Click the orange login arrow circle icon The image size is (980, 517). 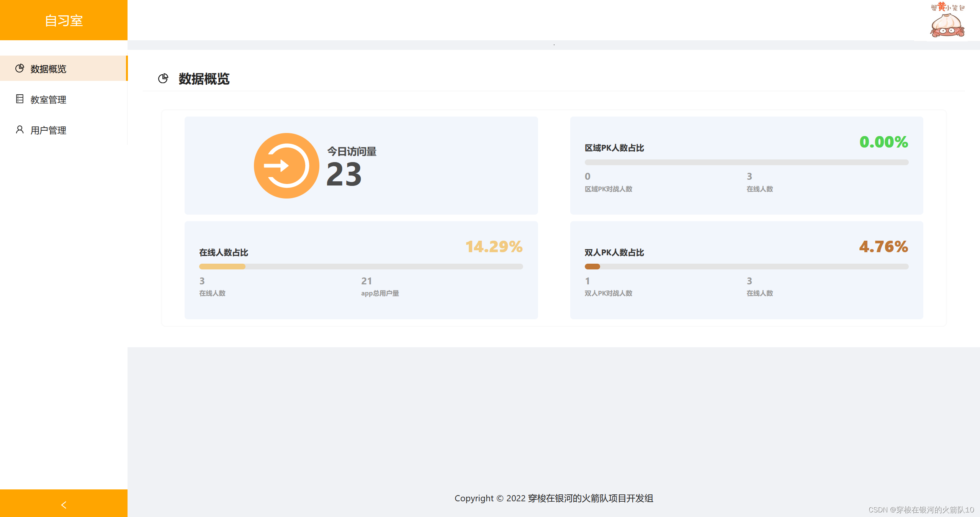[286, 166]
